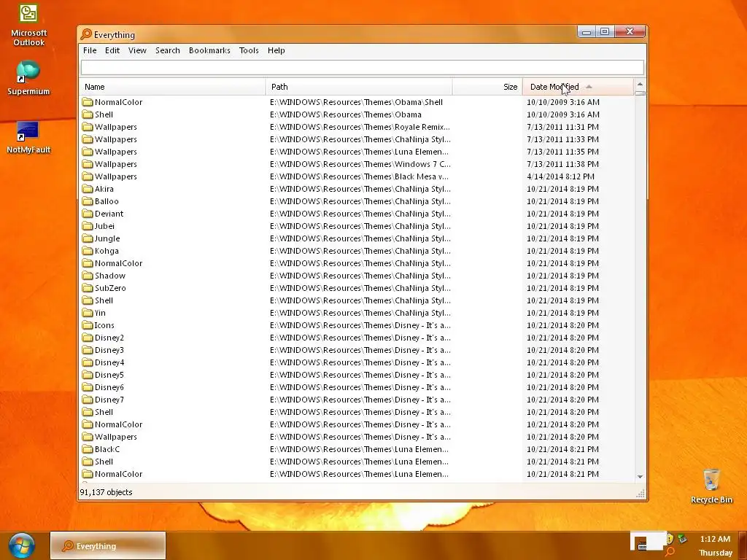Image resolution: width=747 pixels, height=560 pixels.
Task: Click Wallpapers path containing Windows 7 C
Action: coord(360,164)
